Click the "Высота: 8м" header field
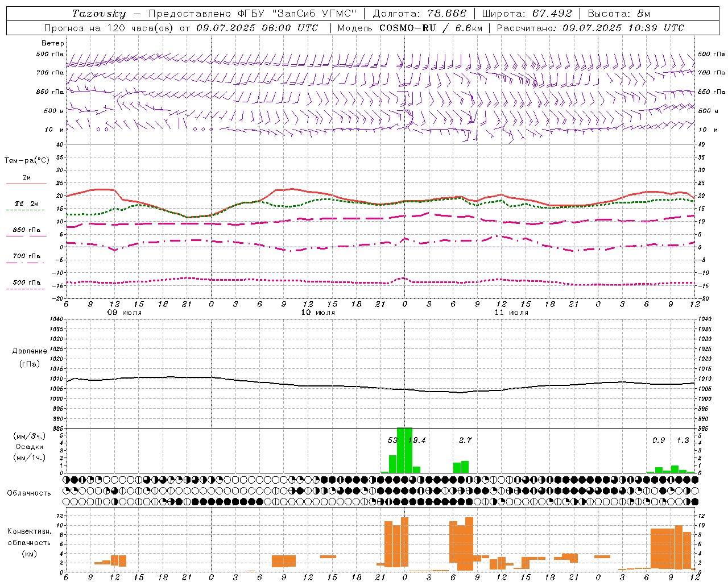The height and width of the screenshot is (582, 728). tap(619, 14)
